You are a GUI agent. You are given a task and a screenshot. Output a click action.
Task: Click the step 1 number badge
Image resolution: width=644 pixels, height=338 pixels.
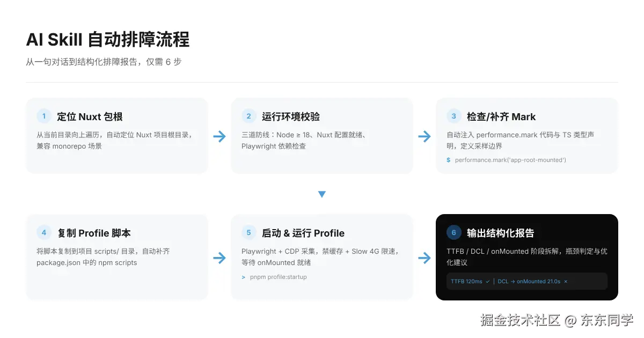[x=44, y=116]
